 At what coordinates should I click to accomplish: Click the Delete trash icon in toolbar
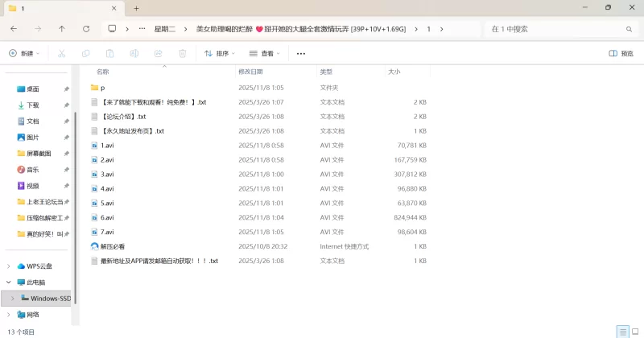pos(183,54)
